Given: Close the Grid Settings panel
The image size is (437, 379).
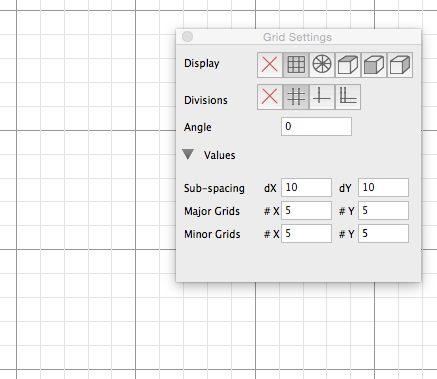Looking at the screenshot, I should (x=188, y=37).
